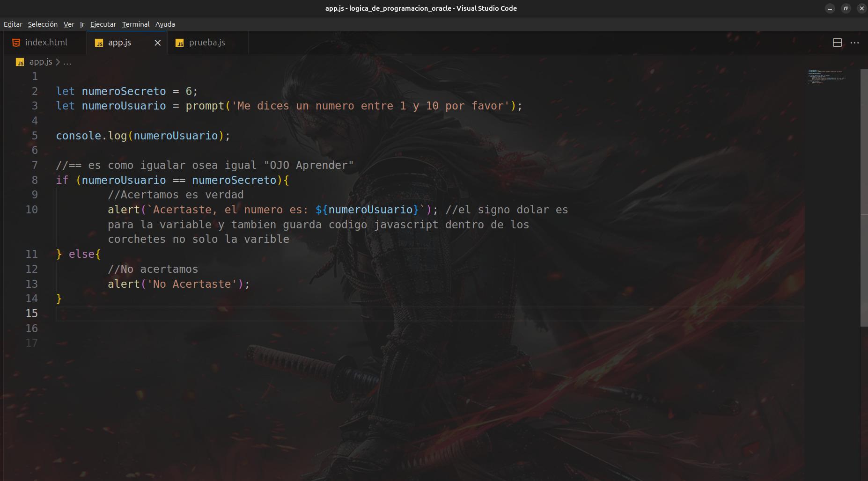Click the app.js breadcrumb item

tap(41, 62)
